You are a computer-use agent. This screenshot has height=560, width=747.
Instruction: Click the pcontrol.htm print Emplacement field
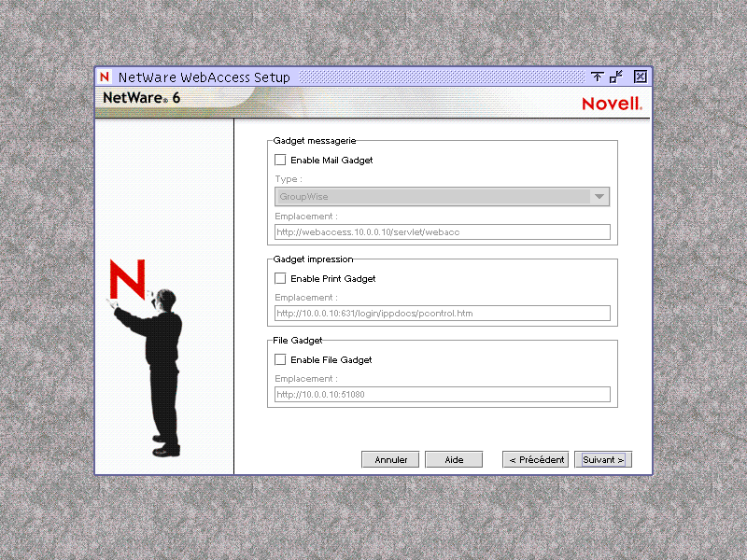pos(441,313)
